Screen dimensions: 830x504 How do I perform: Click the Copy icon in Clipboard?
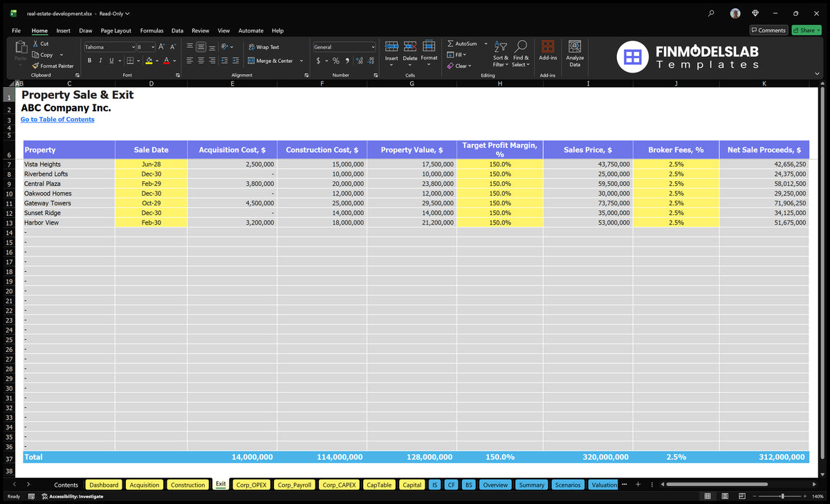(35, 55)
